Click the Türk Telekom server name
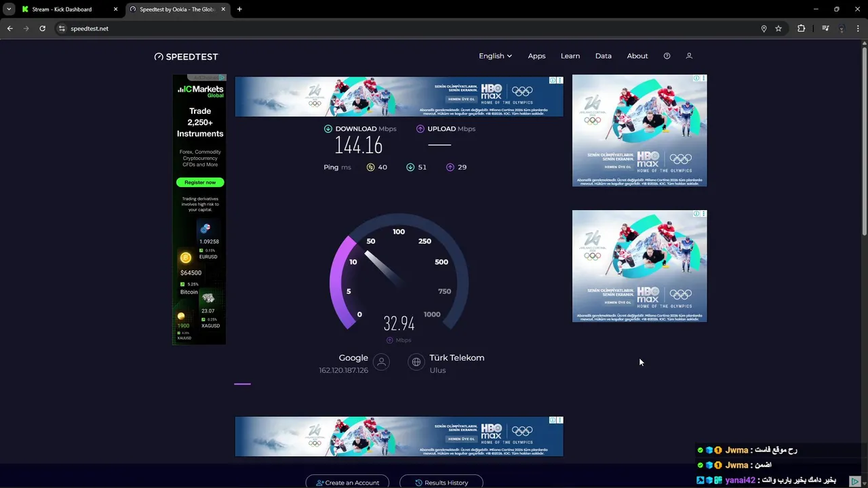 pyautogui.click(x=457, y=358)
